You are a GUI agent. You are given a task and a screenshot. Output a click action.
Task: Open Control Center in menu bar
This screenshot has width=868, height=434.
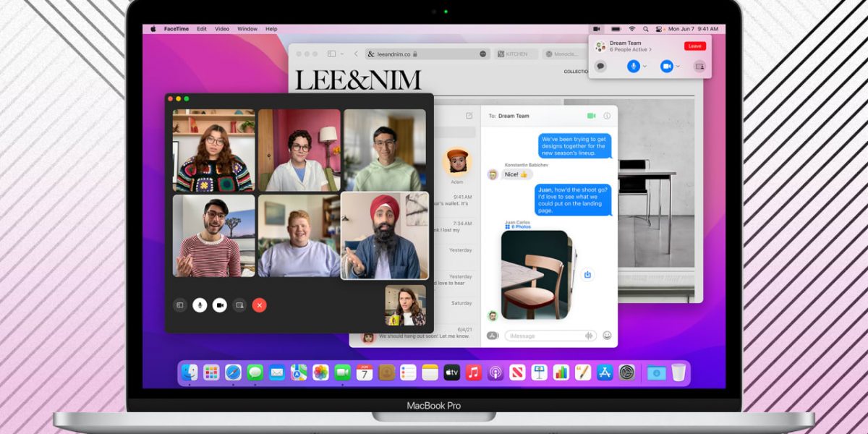[658, 29]
